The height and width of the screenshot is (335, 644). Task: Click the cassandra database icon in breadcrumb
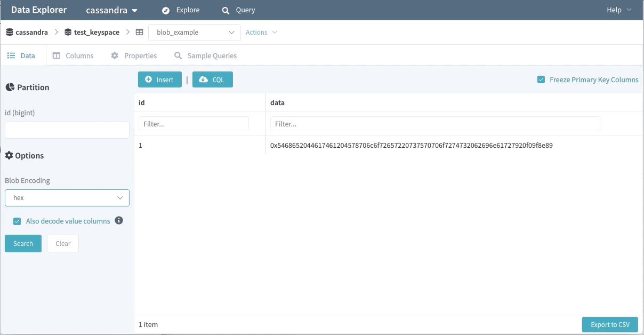click(9, 32)
